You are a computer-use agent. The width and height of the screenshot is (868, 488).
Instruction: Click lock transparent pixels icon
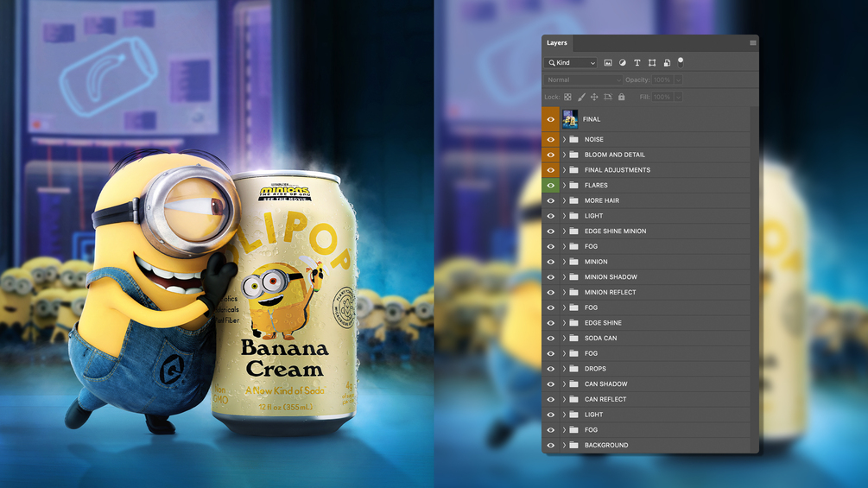[x=567, y=97]
